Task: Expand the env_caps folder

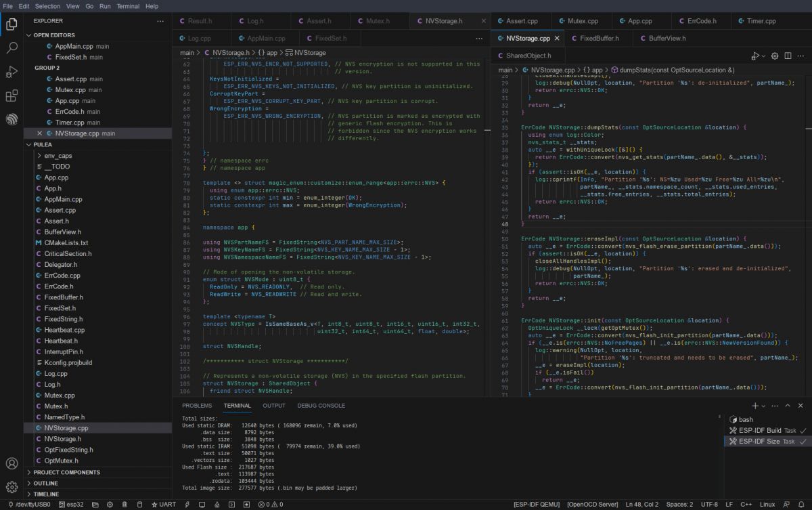Action: 58,156
